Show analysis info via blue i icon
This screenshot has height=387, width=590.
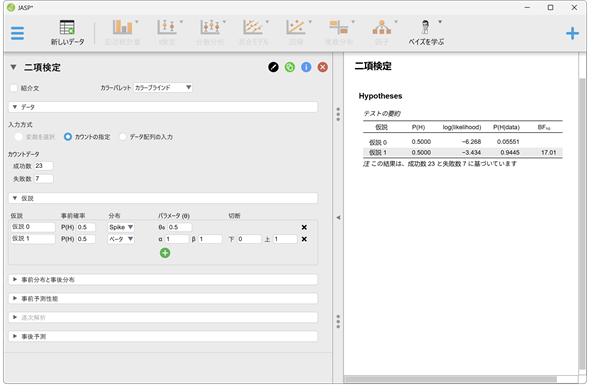click(306, 67)
